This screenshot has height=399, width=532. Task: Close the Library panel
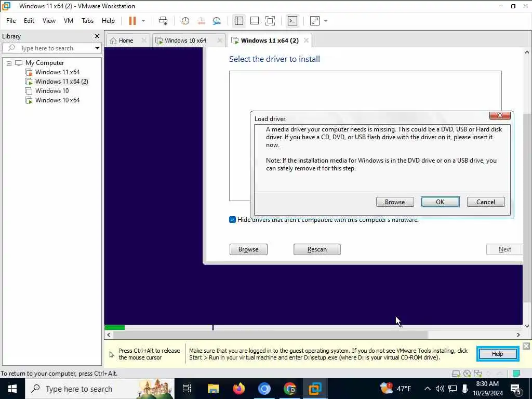click(97, 36)
